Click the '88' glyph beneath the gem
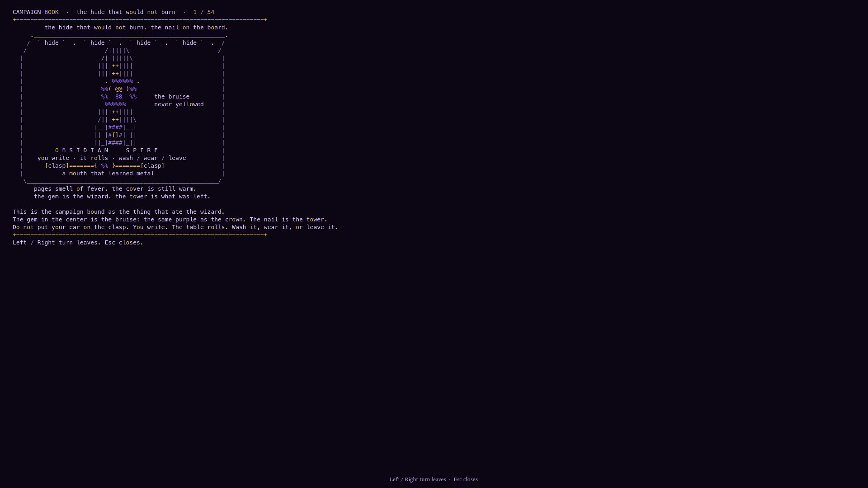 pyautogui.click(x=119, y=97)
